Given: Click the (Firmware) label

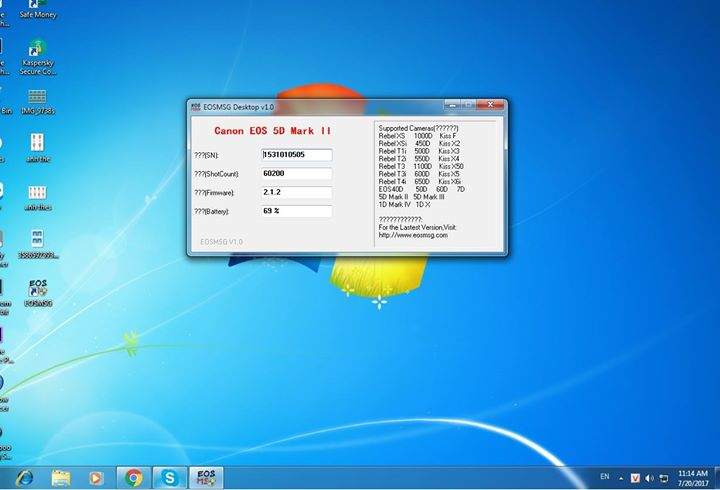Looking at the screenshot, I should click(214, 193).
